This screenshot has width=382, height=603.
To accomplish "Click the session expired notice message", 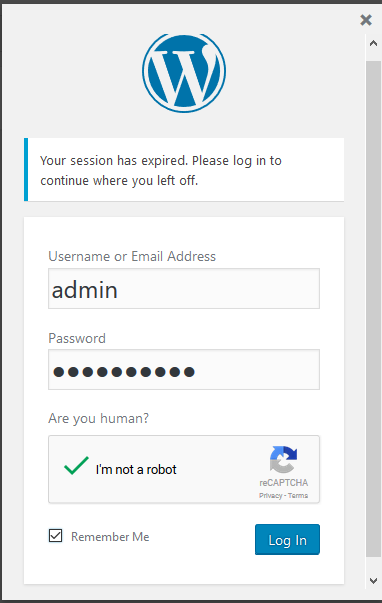I will tap(161, 170).
